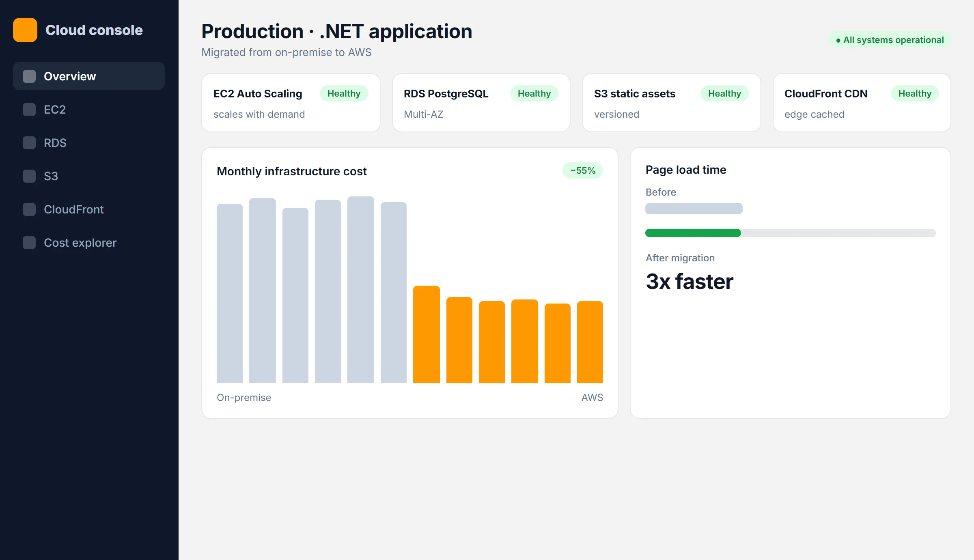974x560 pixels.
Task: Navigate to CloudFront in sidebar
Action: click(89, 209)
